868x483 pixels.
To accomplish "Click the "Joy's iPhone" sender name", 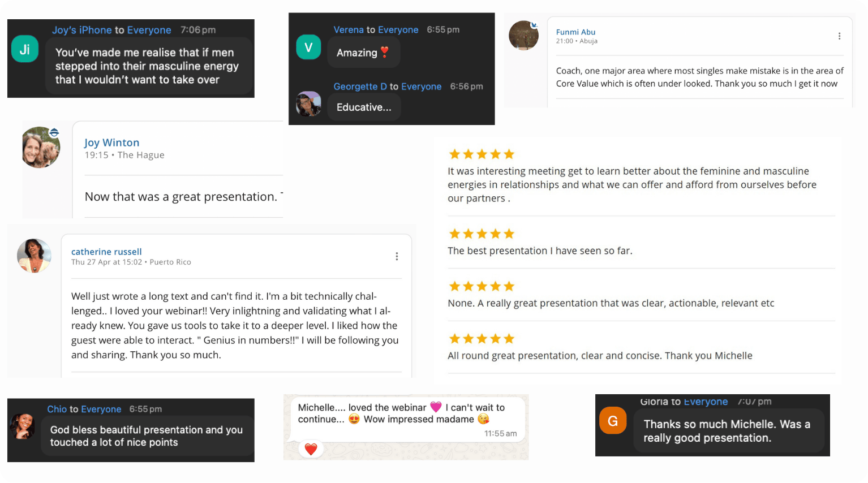I will (x=81, y=30).
